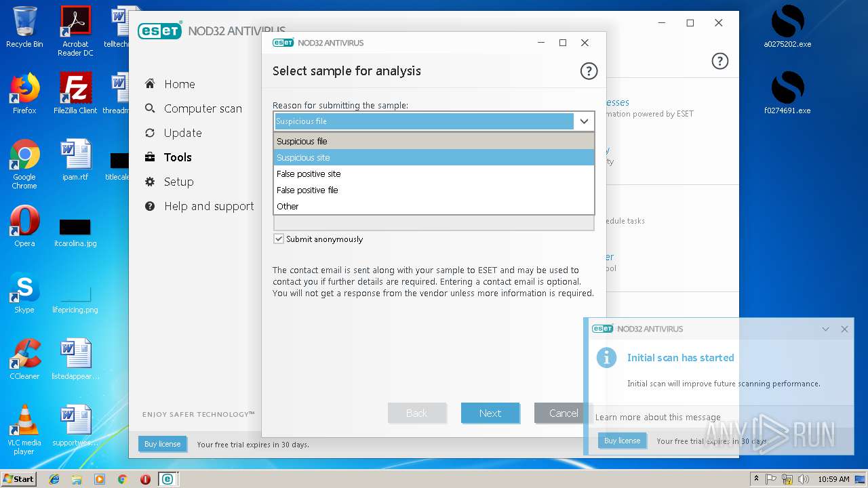Viewport: 868px width, 488px height.
Task: Choose False positive site option
Action: click(434, 174)
